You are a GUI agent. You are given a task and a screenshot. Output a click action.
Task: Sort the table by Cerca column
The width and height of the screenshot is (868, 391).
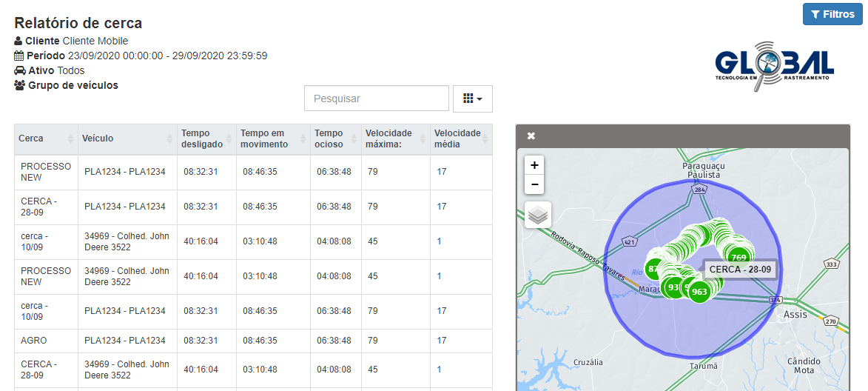(x=45, y=138)
